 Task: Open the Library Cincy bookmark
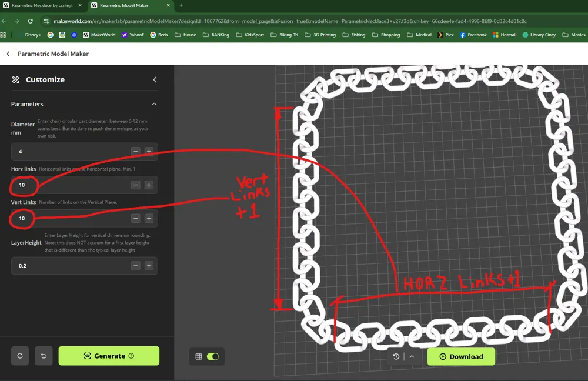539,35
